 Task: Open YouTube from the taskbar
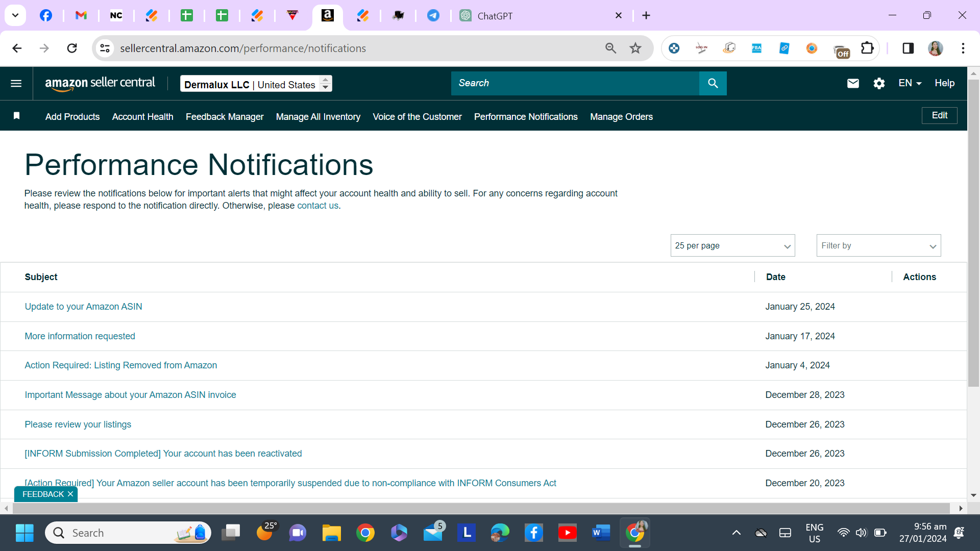click(568, 533)
